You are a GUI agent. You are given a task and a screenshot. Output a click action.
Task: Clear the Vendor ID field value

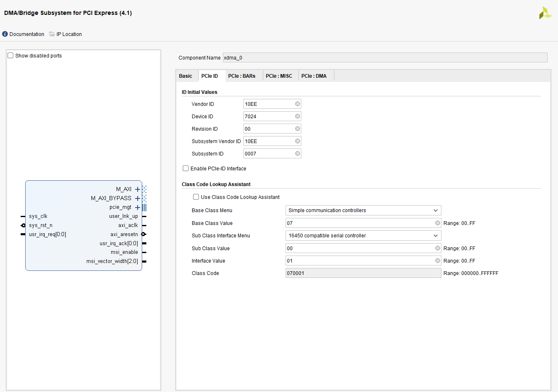tap(298, 104)
